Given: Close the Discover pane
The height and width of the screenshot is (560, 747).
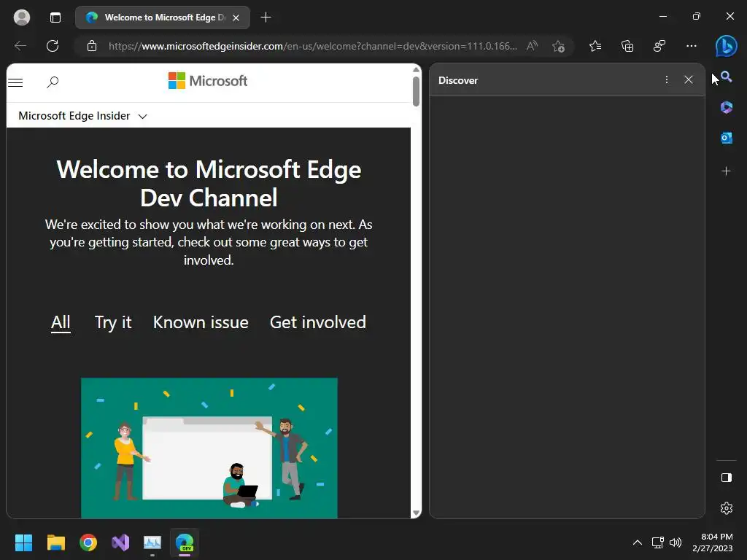Looking at the screenshot, I should [689, 79].
